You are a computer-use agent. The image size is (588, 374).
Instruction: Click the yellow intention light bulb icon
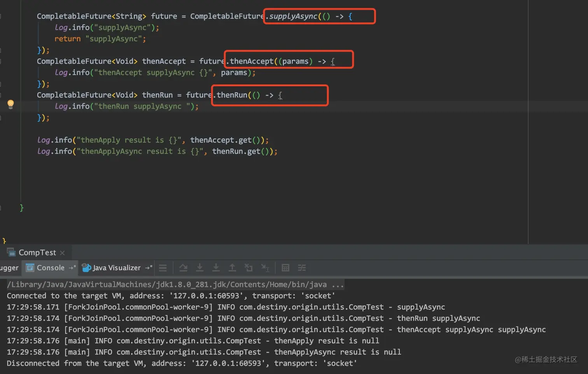pos(10,104)
